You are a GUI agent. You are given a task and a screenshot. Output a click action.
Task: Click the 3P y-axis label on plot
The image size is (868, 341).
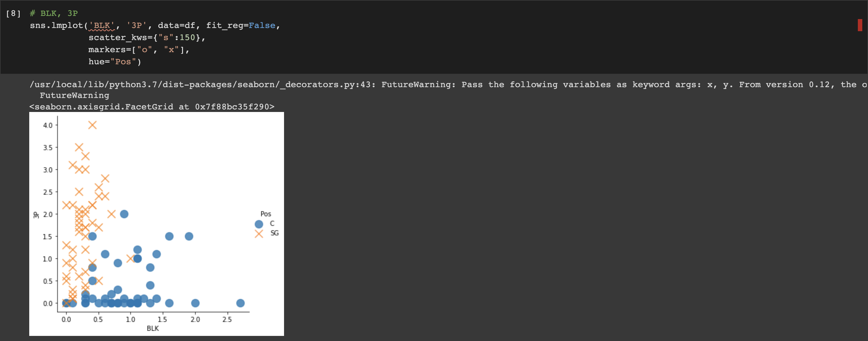(36, 215)
